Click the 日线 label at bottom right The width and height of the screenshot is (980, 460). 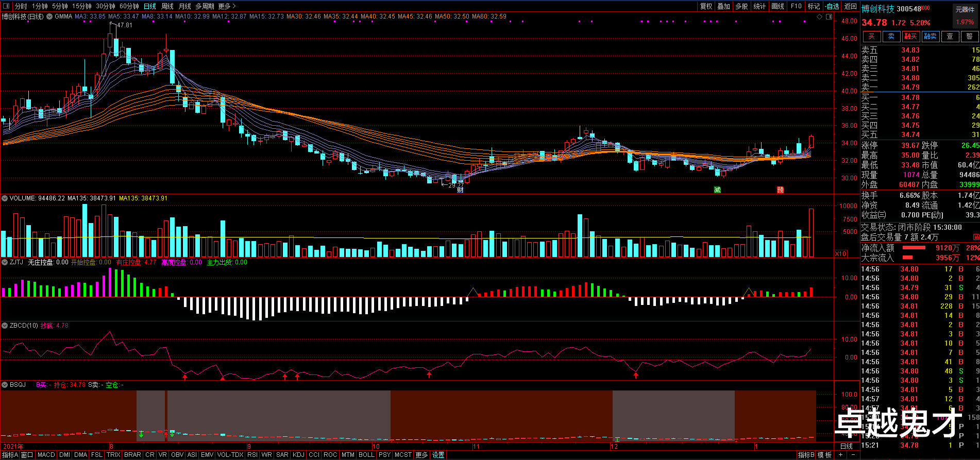tap(847, 446)
